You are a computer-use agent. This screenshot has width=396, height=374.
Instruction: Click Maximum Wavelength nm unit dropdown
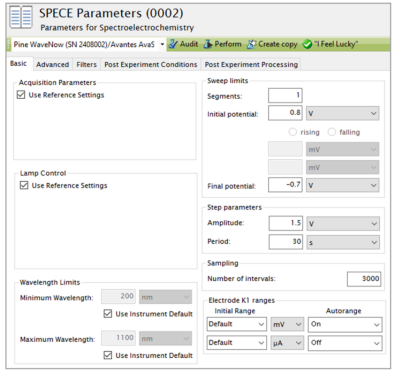coord(165,338)
